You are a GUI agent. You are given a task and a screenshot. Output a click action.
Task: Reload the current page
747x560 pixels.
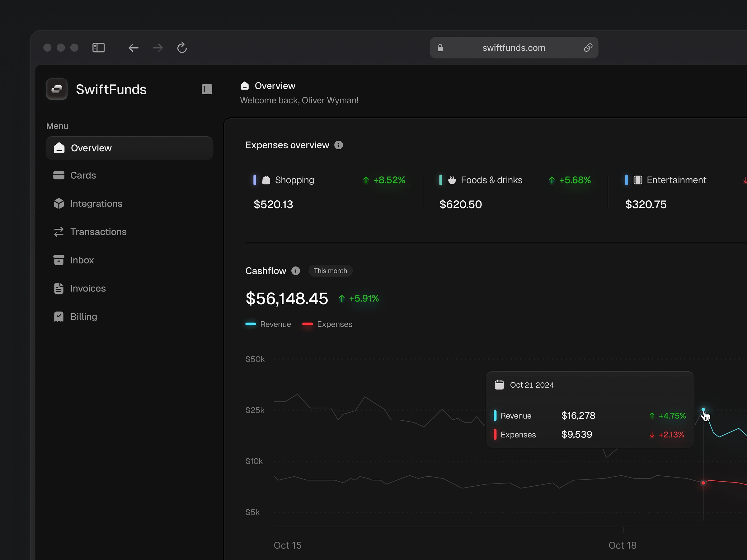[x=182, y=48]
